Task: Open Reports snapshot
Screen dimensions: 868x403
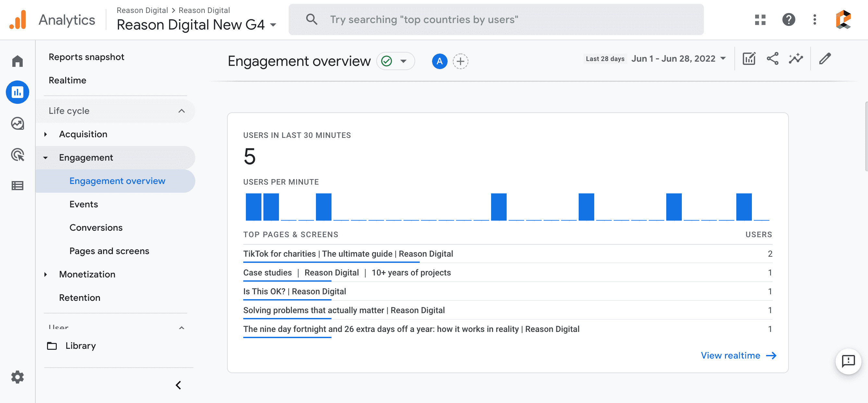Action: pos(87,57)
